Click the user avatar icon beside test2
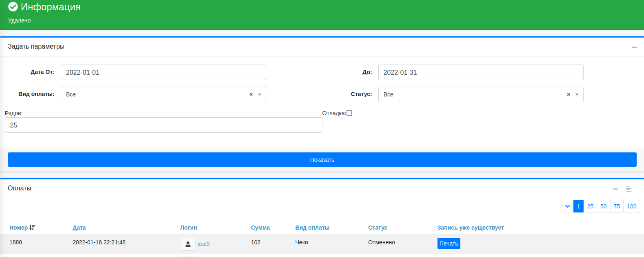Screen dimensions: 644x257 [188, 244]
